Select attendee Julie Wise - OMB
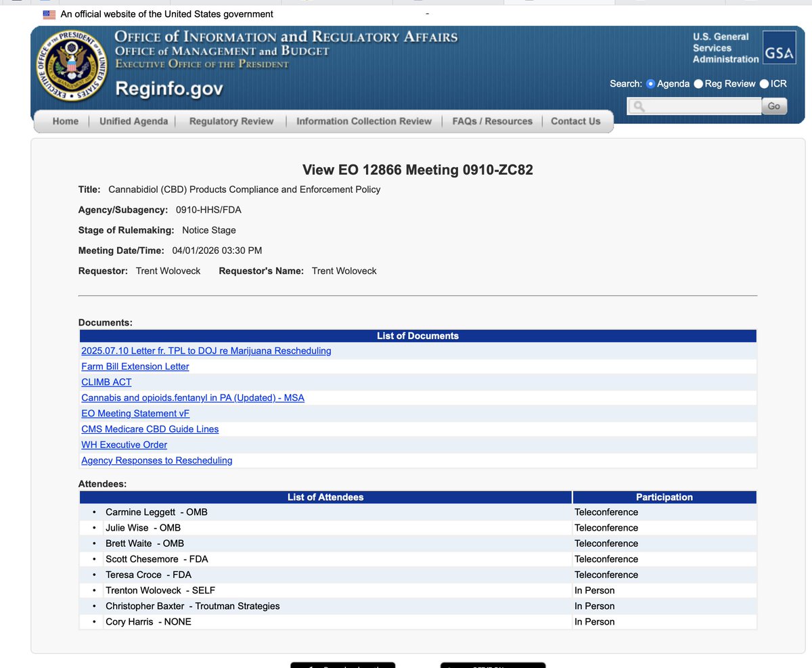The width and height of the screenshot is (812, 668). click(x=143, y=528)
